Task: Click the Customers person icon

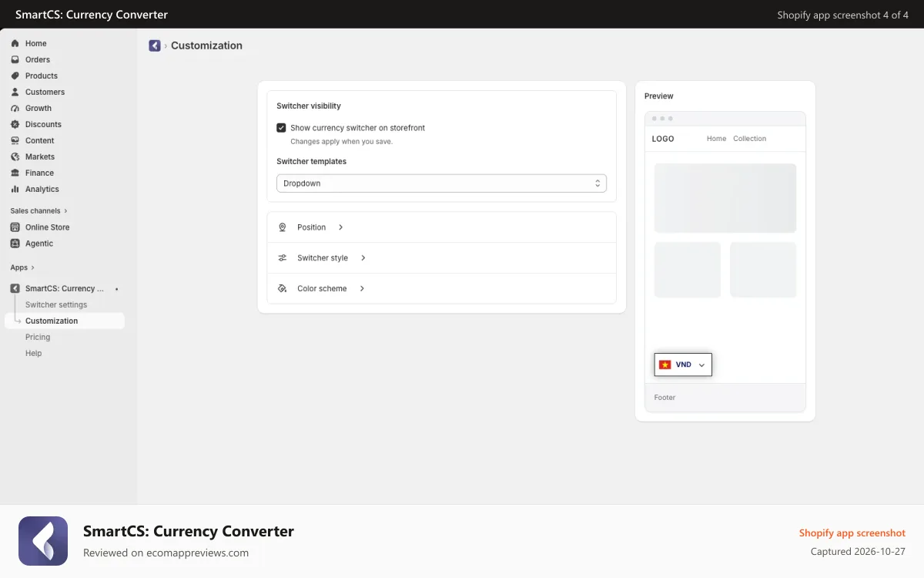Action: pyautogui.click(x=15, y=92)
